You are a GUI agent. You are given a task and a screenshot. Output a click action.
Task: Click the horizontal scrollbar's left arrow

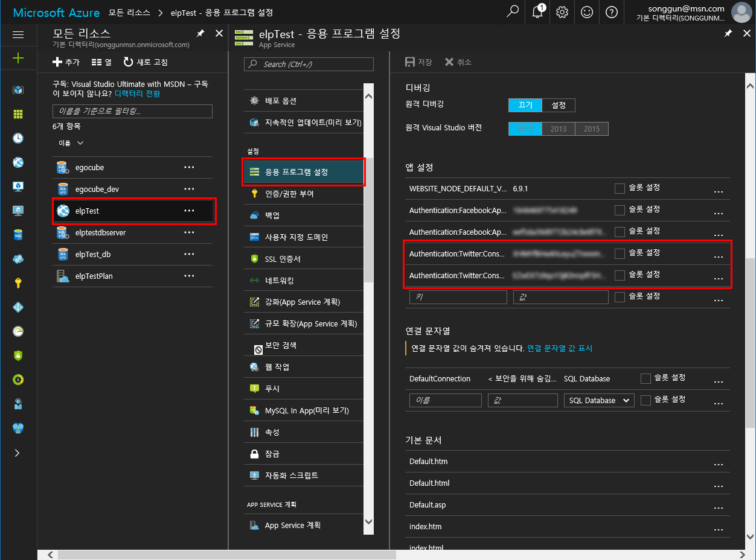(51, 555)
